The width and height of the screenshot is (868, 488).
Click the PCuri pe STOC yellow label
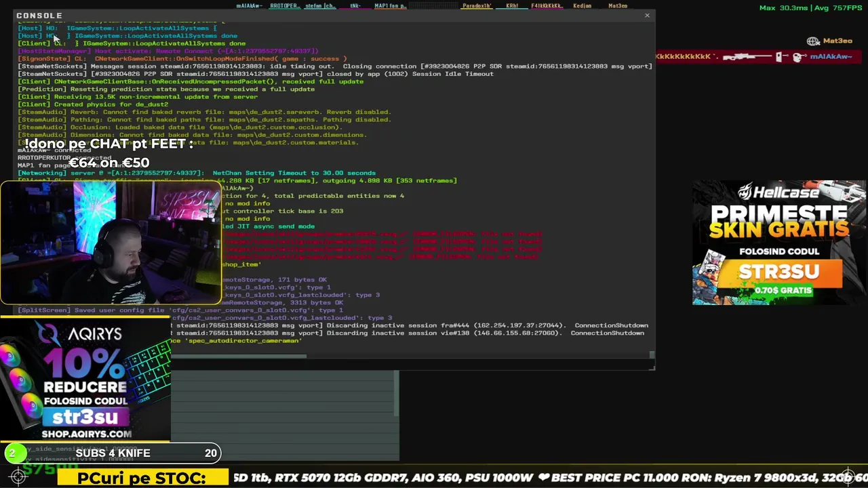[142, 478]
